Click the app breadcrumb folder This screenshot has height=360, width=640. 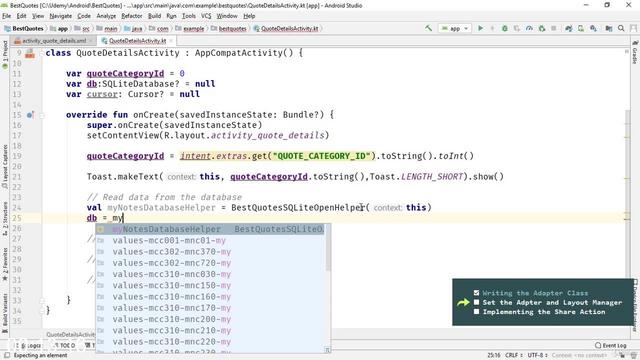coord(59,29)
